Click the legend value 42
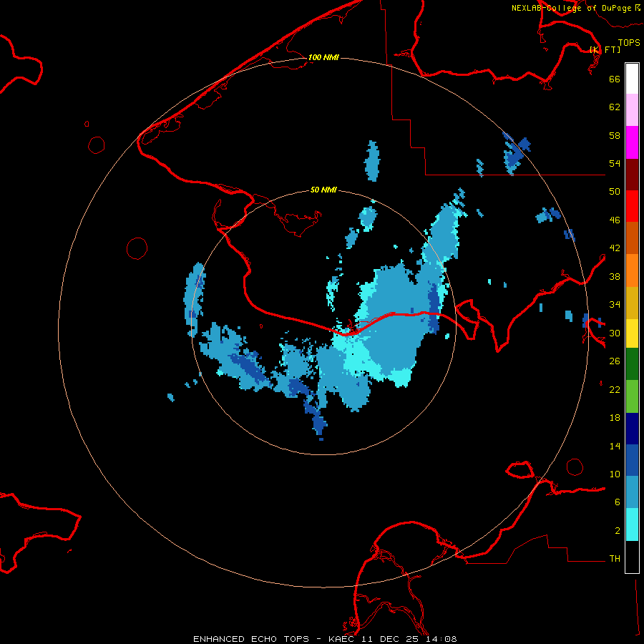Screen dimensions: 644x644 tap(615, 248)
